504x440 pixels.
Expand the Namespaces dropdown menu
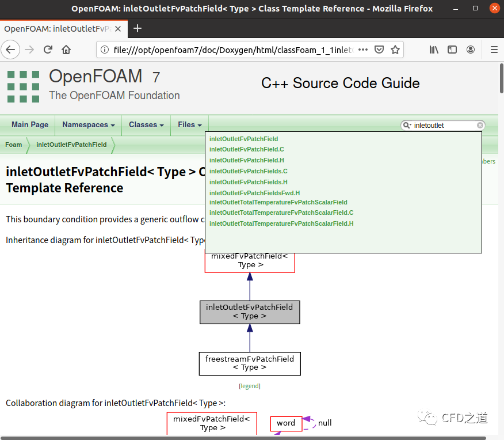pos(88,125)
